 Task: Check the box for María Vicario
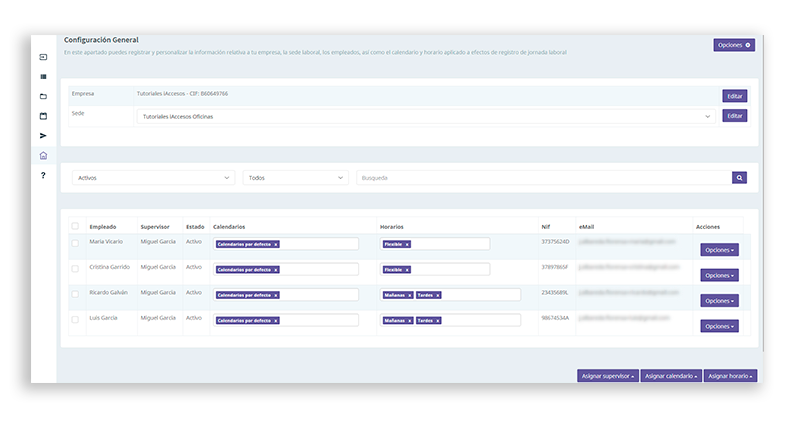point(75,243)
